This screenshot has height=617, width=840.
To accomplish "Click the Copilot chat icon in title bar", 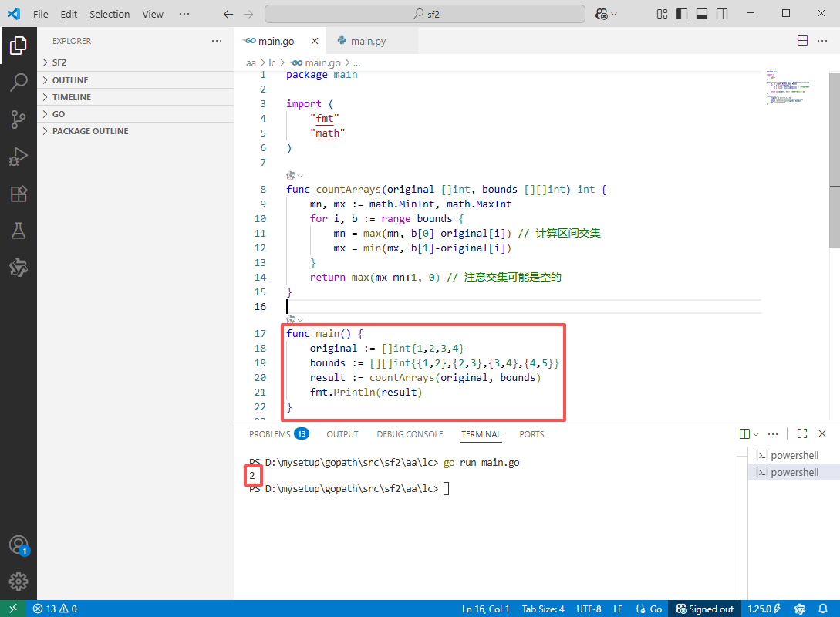I will 601,14.
